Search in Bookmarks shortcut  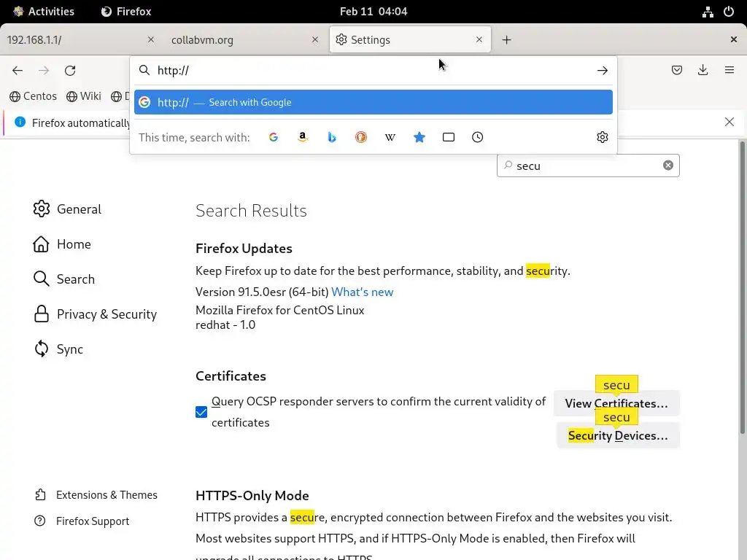click(419, 137)
